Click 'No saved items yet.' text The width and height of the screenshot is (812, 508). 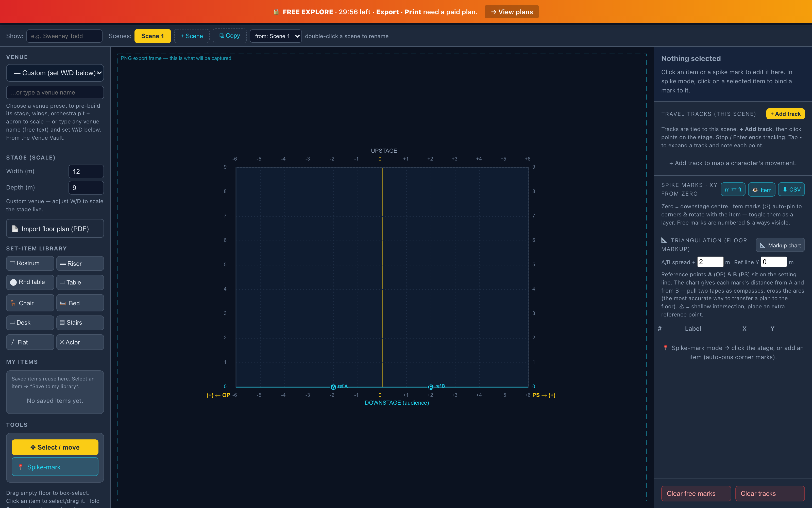pyautogui.click(x=55, y=401)
